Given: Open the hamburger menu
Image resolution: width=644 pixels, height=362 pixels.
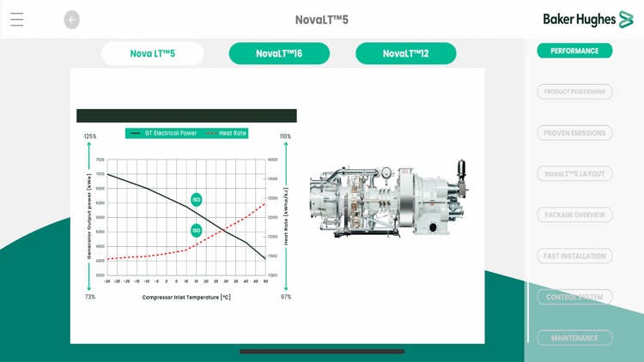Looking at the screenshot, I should (17, 19).
